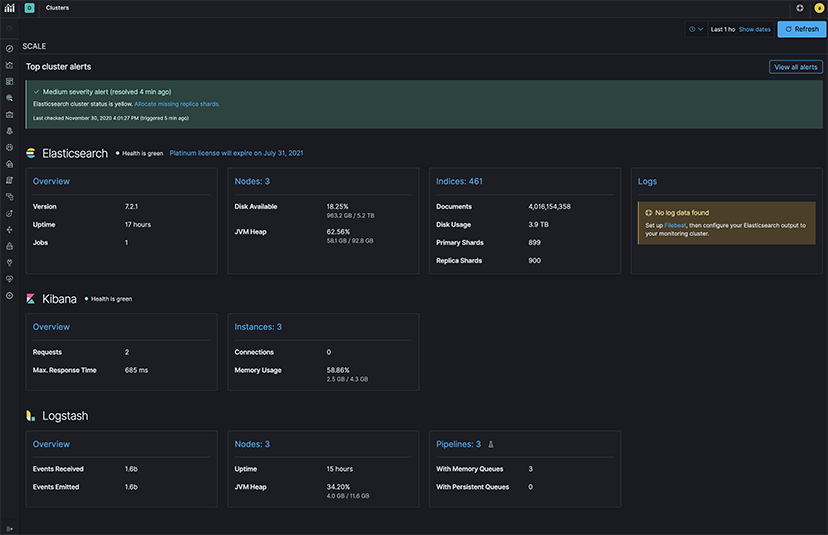Click the View all alerts button
Screen dimensions: 828x535
pyautogui.click(x=796, y=67)
